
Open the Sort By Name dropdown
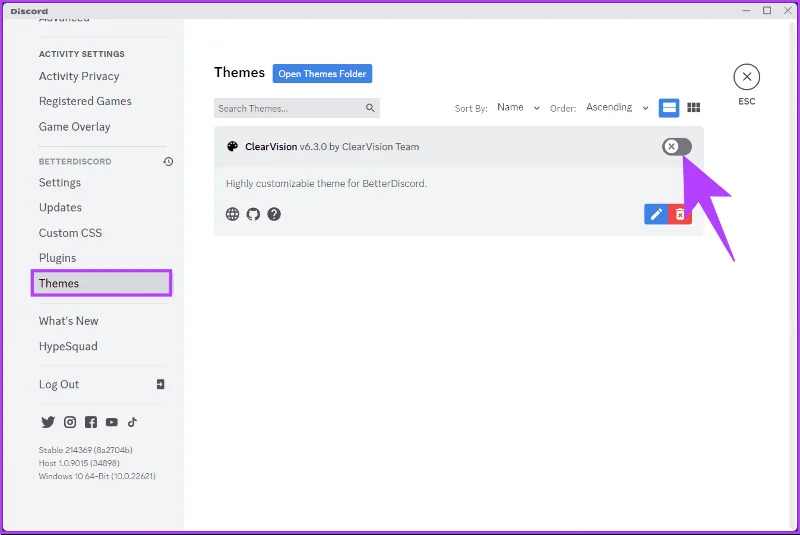click(518, 108)
